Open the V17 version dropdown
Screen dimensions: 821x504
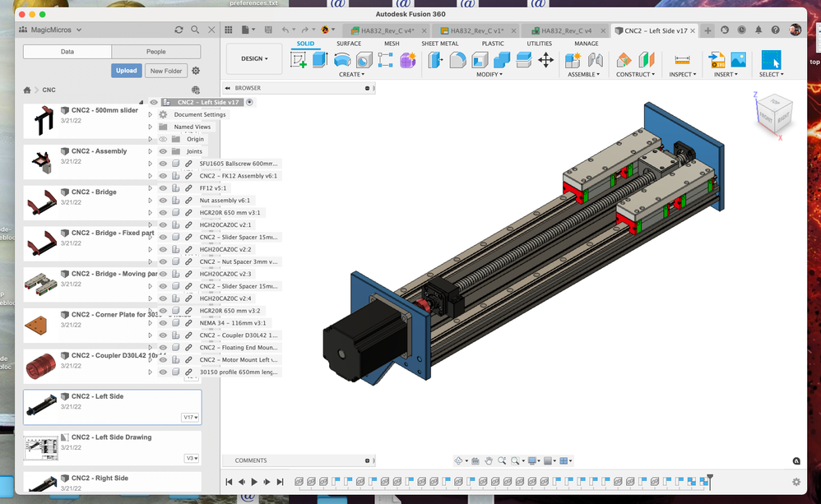(x=190, y=417)
